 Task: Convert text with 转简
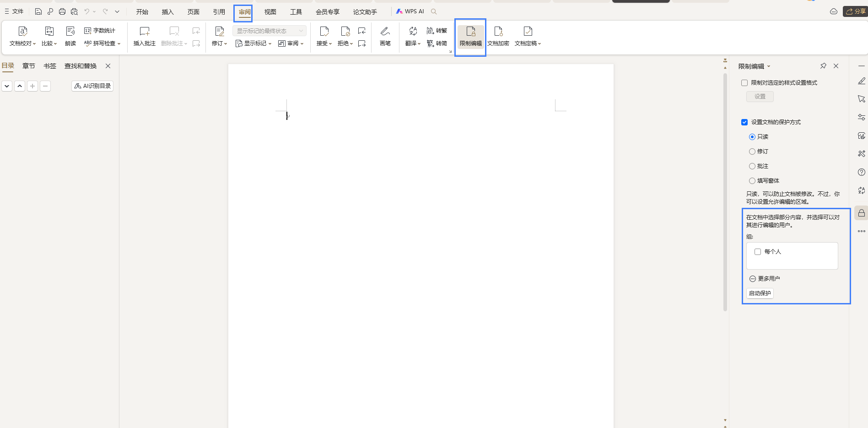point(437,43)
